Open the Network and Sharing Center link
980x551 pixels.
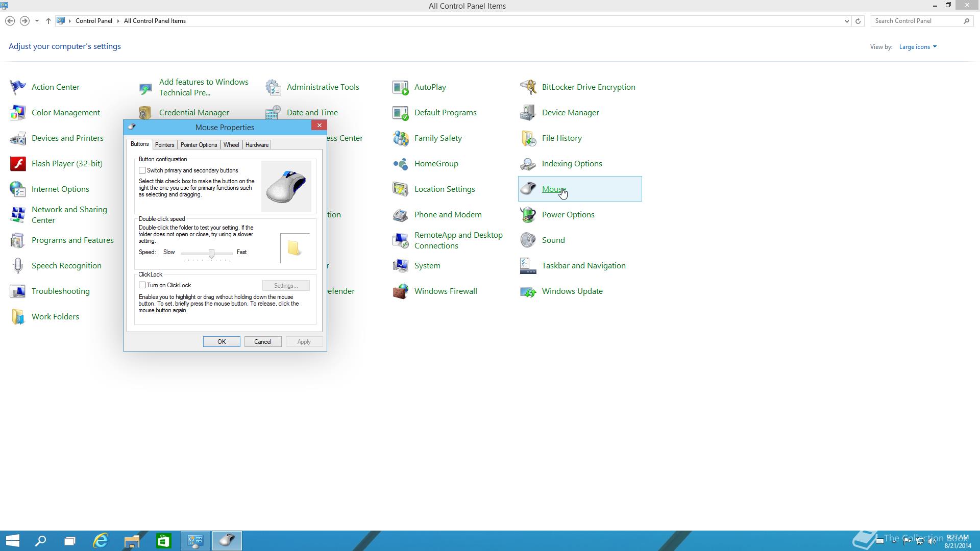pyautogui.click(x=69, y=215)
